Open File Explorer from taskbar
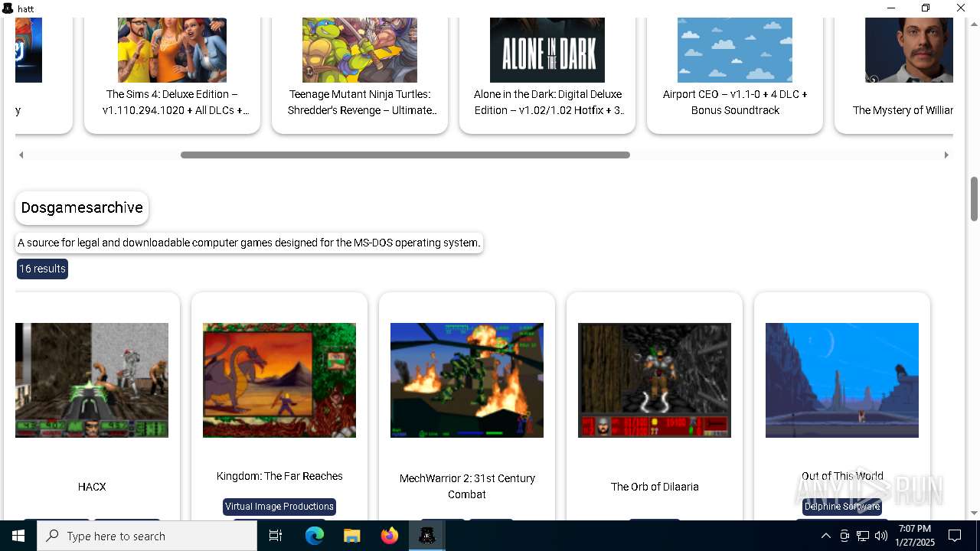The width and height of the screenshot is (980, 551). pyautogui.click(x=352, y=536)
